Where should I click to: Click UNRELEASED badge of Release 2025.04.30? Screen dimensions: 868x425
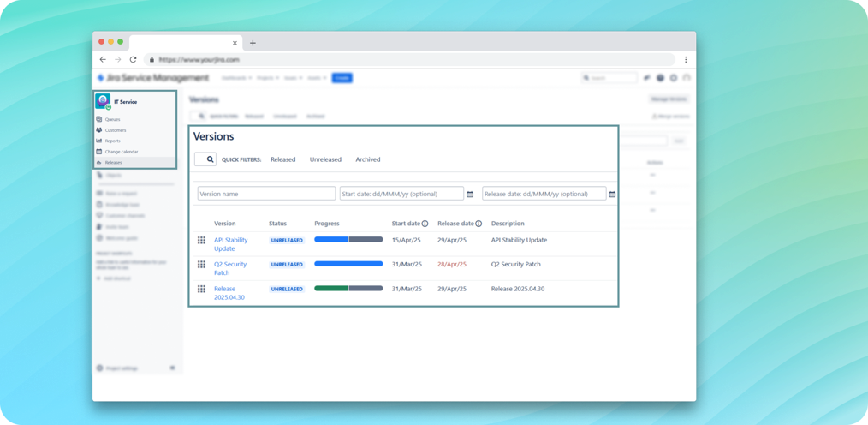[x=287, y=290]
